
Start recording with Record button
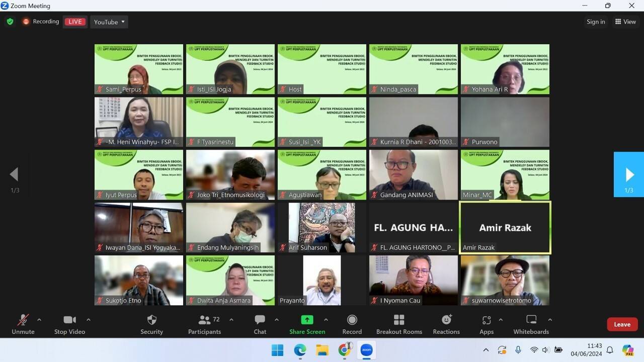pyautogui.click(x=352, y=324)
